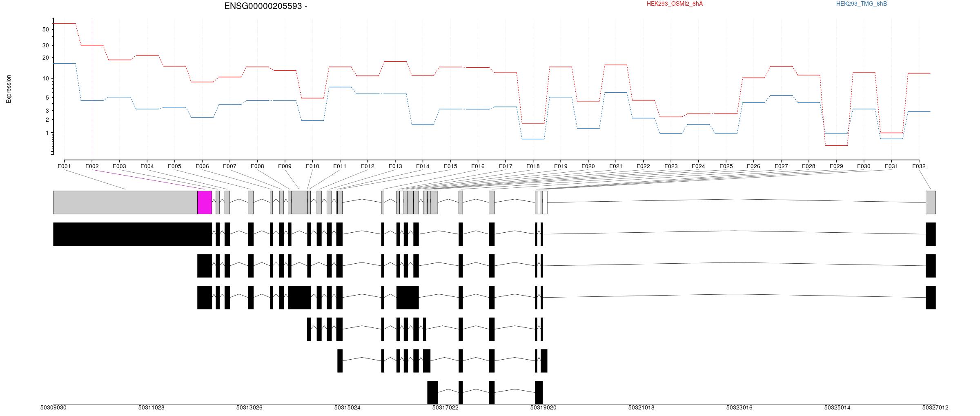980x416 pixels.
Task: Click exon label E026
Action: point(753,166)
